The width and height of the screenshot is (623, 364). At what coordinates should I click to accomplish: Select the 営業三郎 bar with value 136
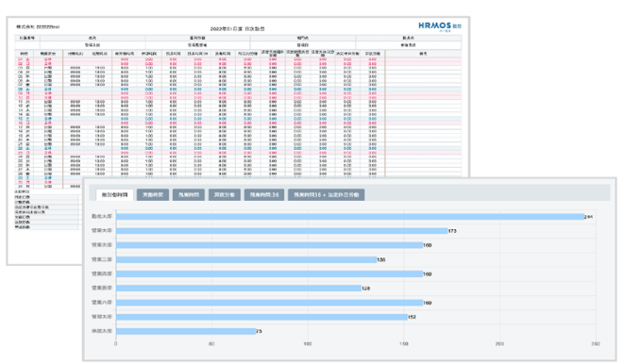point(246,259)
